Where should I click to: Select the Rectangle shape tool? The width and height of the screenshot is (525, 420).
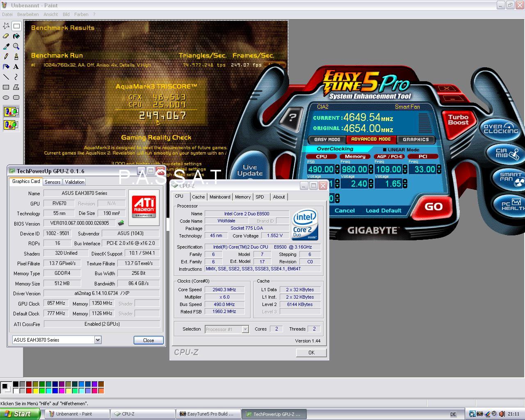tap(6, 87)
